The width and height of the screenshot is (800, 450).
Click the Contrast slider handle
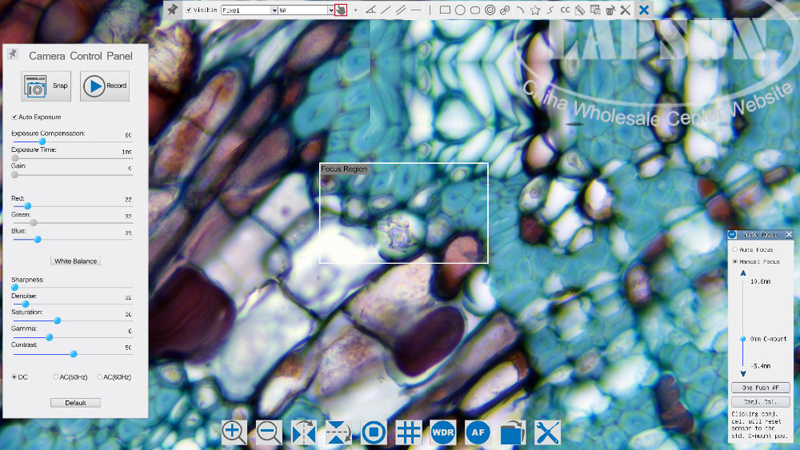click(73, 354)
